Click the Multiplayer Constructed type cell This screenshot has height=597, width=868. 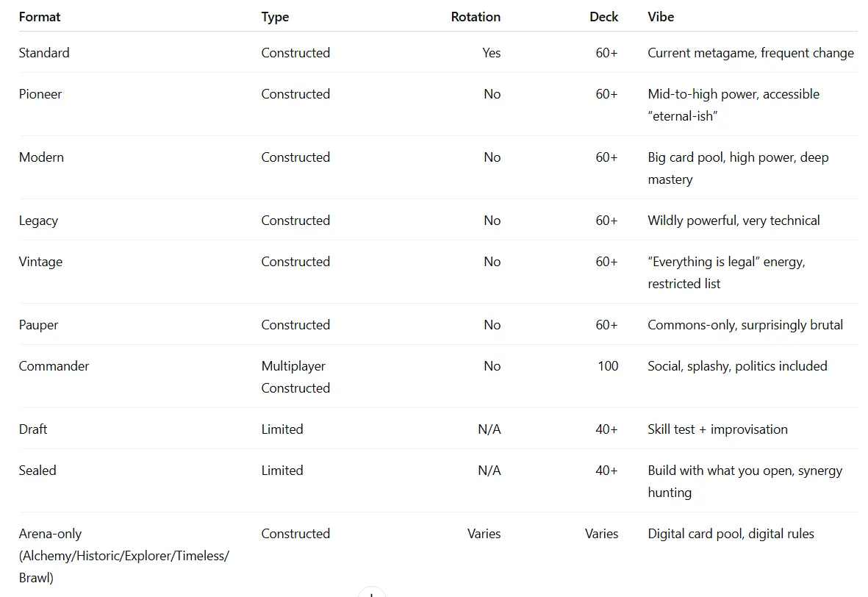point(295,376)
